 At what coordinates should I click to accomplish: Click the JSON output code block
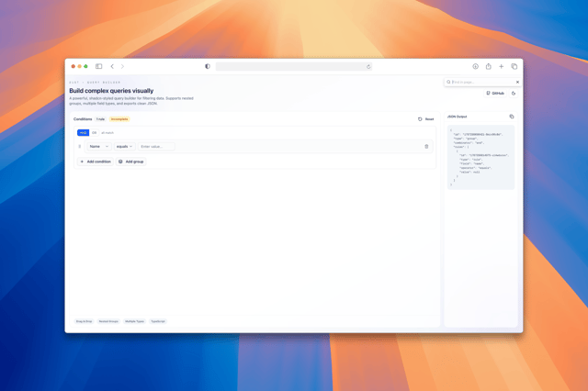481,157
